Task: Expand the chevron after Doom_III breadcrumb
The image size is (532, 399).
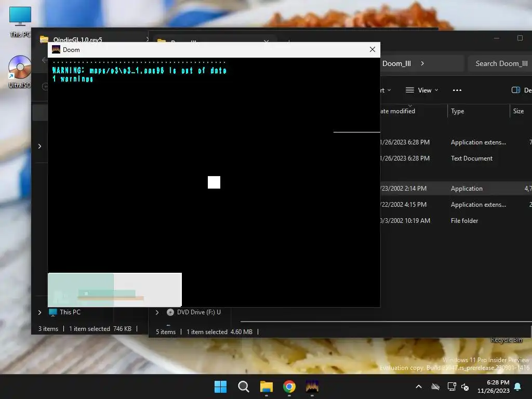Action: point(422,63)
